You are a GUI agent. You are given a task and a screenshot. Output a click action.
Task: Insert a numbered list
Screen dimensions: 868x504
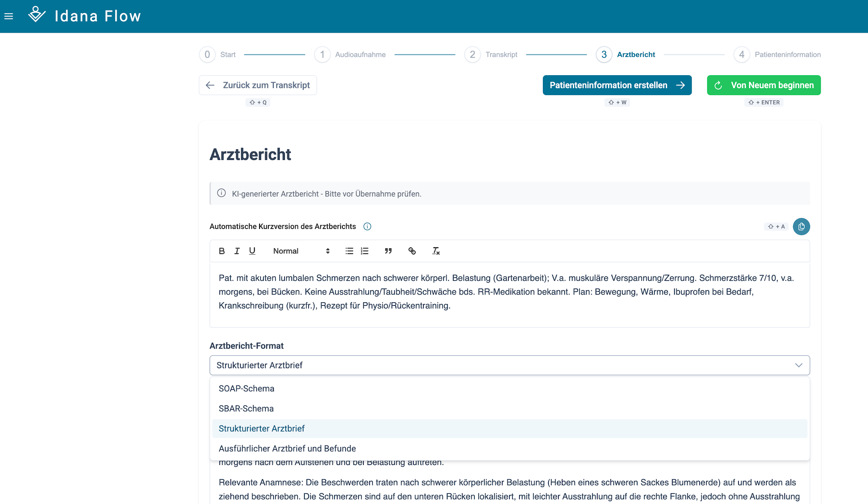click(364, 251)
